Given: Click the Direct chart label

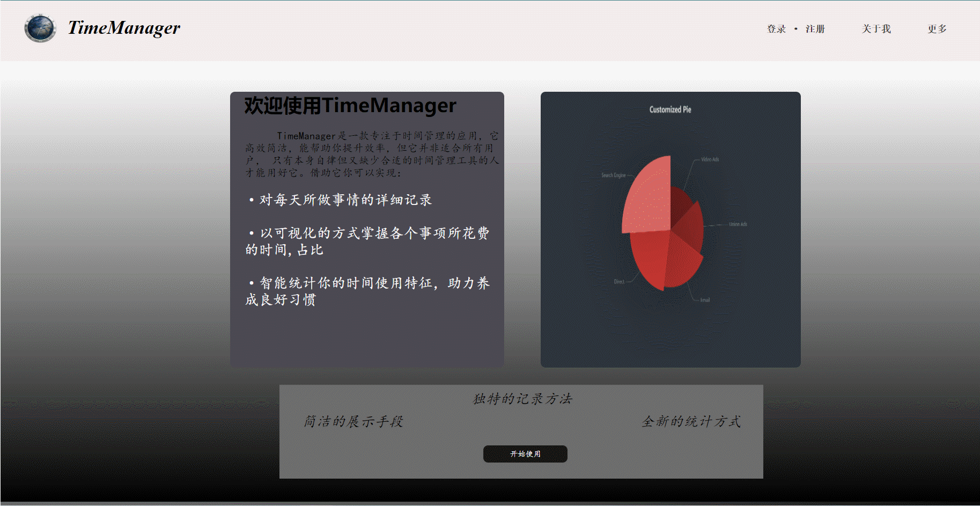Looking at the screenshot, I should point(619,282).
